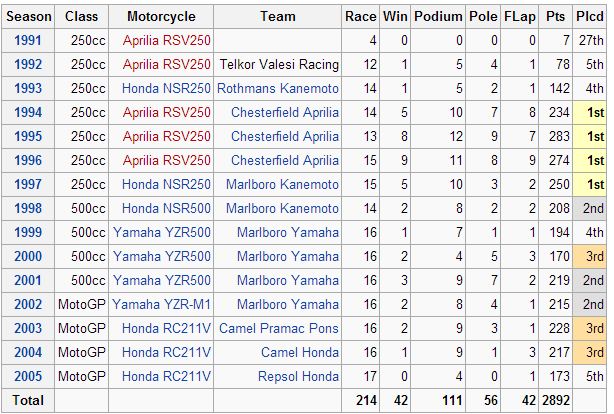The height and width of the screenshot is (414, 614).
Task: Click the Telkor Valesi Racing team cell
Action: pyautogui.click(x=278, y=64)
